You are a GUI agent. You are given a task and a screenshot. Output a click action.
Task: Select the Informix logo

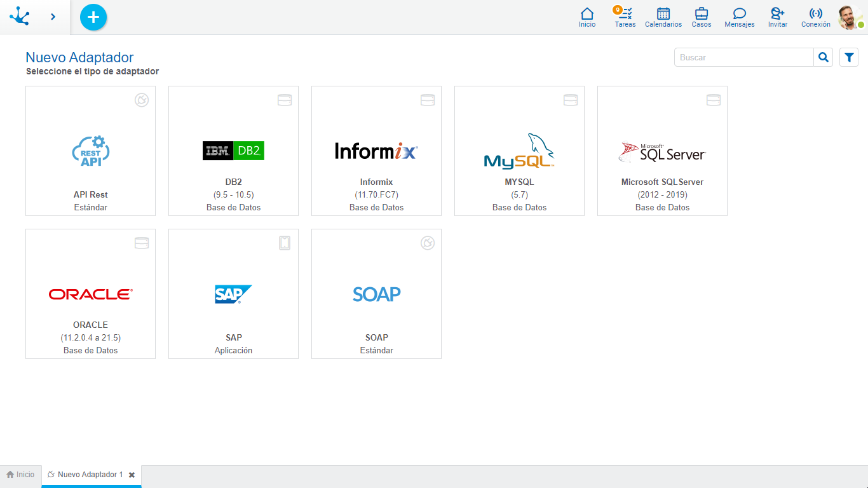(x=376, y=151)
